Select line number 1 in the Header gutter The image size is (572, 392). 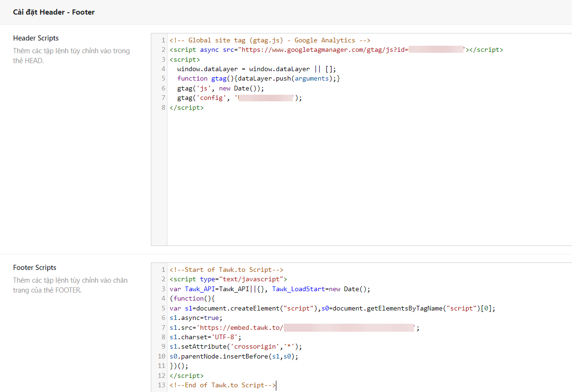tap(163, 40)
